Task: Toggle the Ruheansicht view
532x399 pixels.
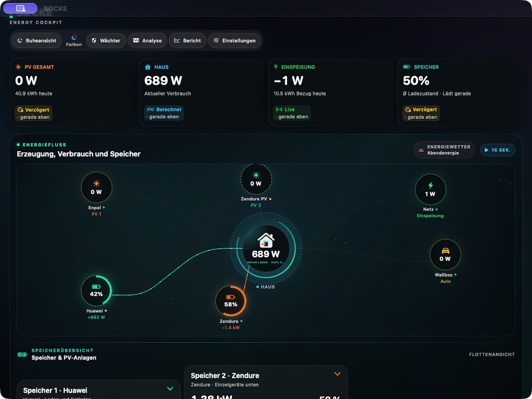Action: 37,41
